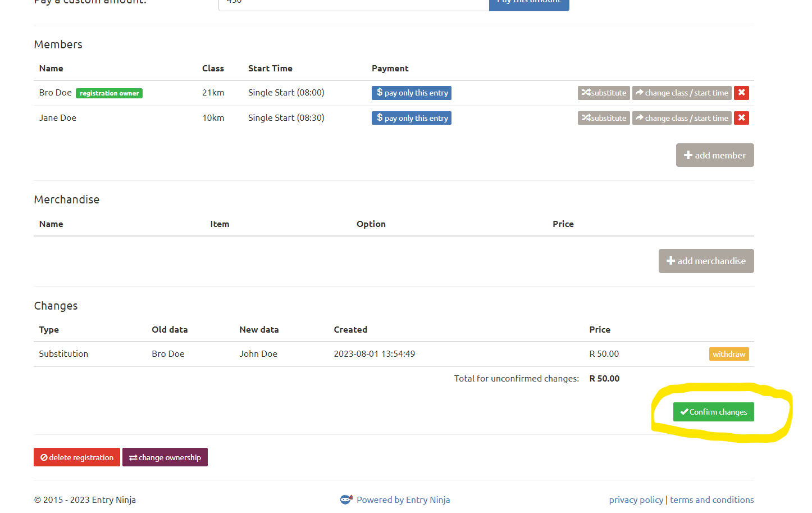Viewport: 812px width, 513px height.
Task: Open the change ownership option
Action: point(165,457)
